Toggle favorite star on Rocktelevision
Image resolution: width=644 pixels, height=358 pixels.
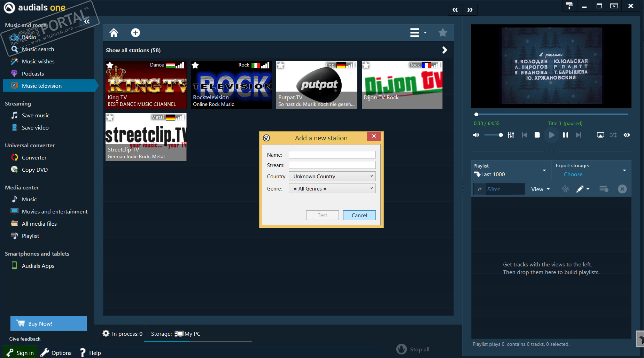click(x=195, y=65)
